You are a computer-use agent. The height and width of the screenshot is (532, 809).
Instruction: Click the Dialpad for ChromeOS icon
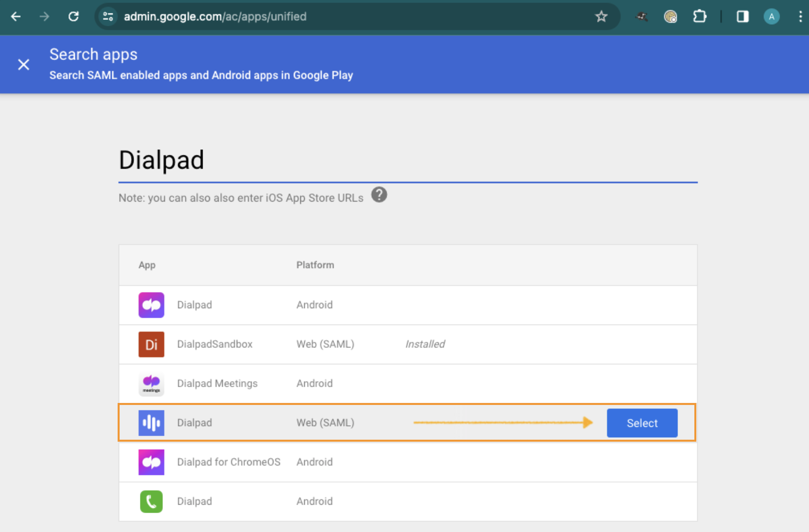pos(151,462)
